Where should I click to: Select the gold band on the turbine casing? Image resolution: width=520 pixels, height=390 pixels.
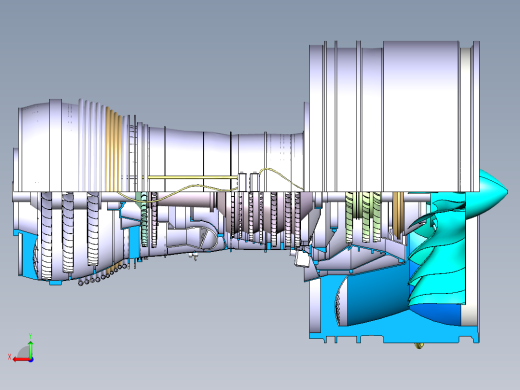coord(114,150)
